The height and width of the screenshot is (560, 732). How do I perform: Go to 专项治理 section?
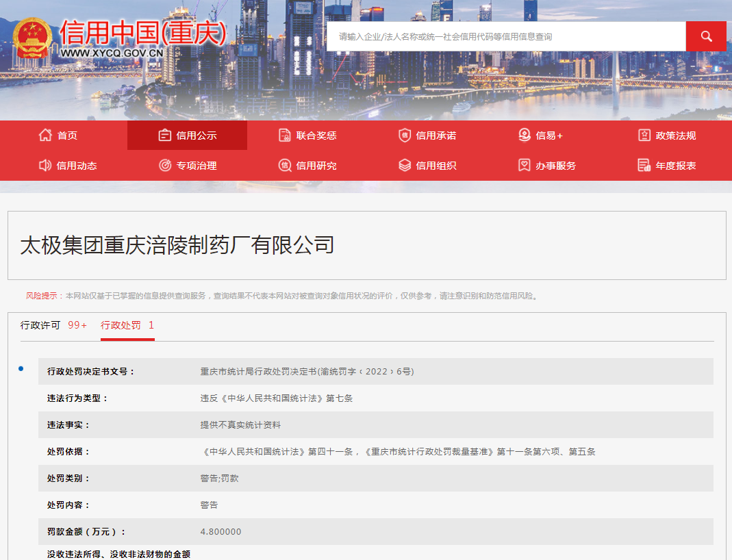(x=197, y=166)
